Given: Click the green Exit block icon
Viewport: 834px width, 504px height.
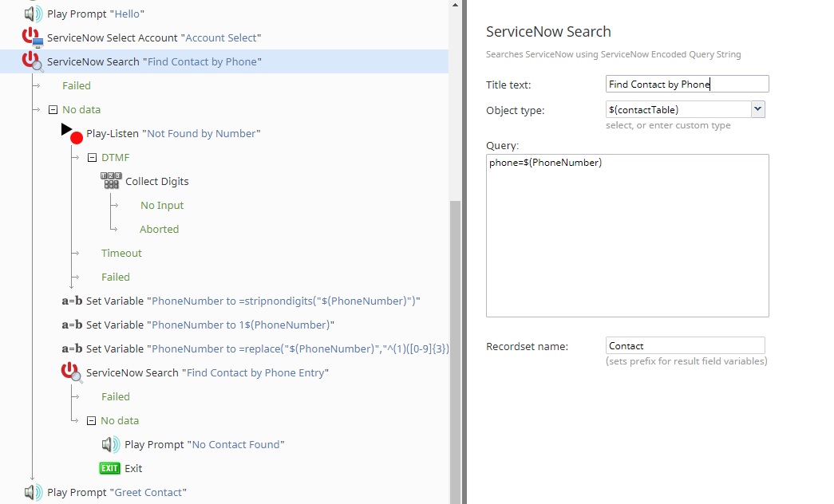Looking at the screenshot, I should 109,468.
